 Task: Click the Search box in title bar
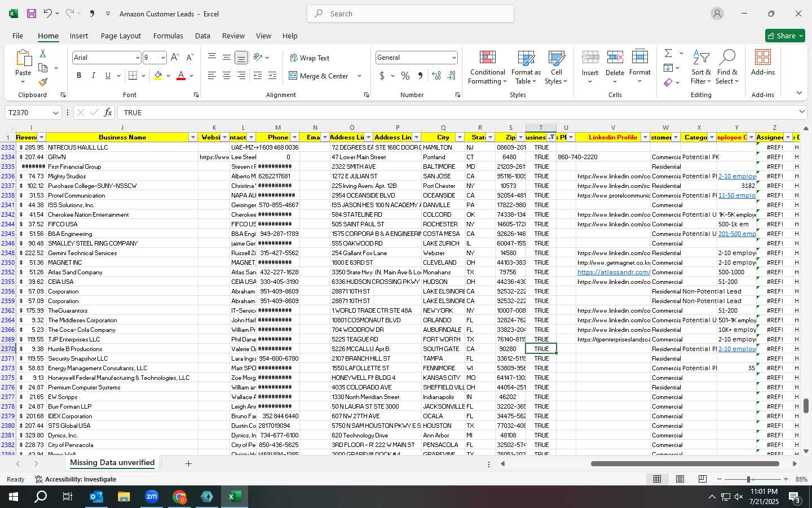pos(411,14)
